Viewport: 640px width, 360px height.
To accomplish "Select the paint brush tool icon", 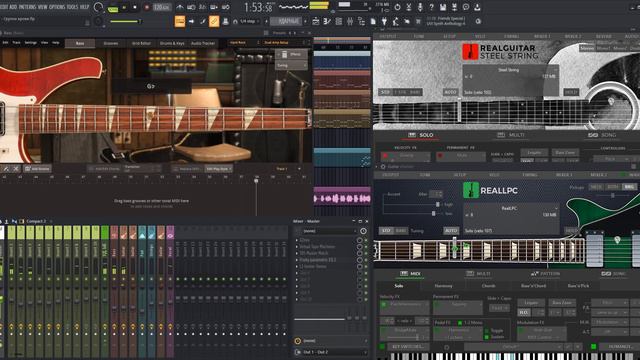I will (x=203, y=21).
